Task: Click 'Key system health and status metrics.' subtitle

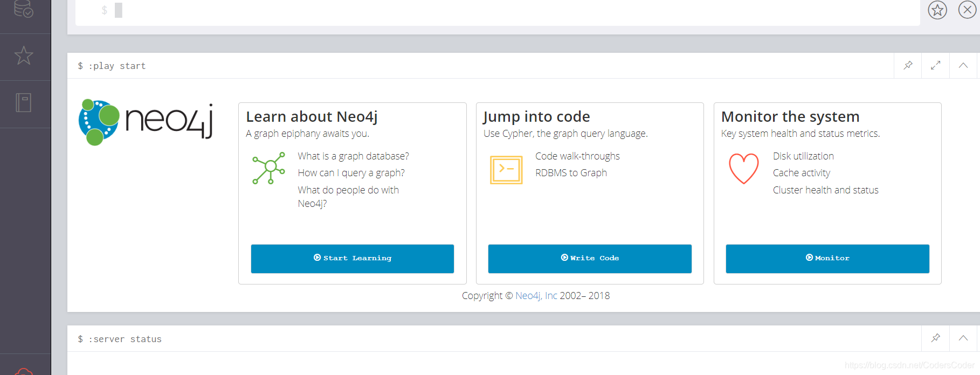Action: (800, 134)
